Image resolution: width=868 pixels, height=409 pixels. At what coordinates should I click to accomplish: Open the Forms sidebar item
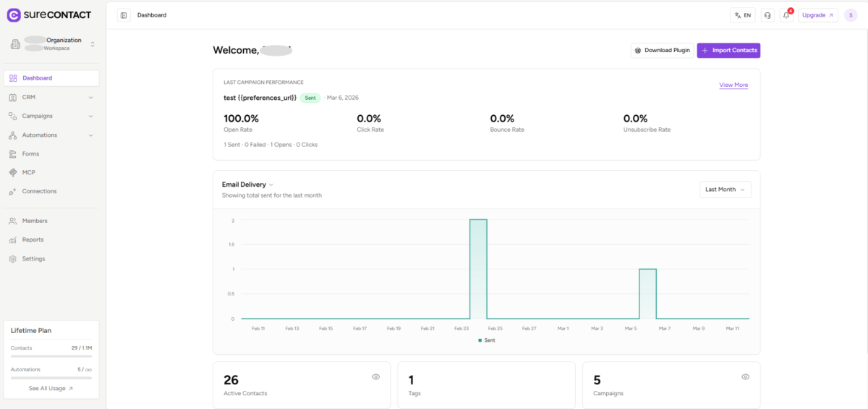30,153
